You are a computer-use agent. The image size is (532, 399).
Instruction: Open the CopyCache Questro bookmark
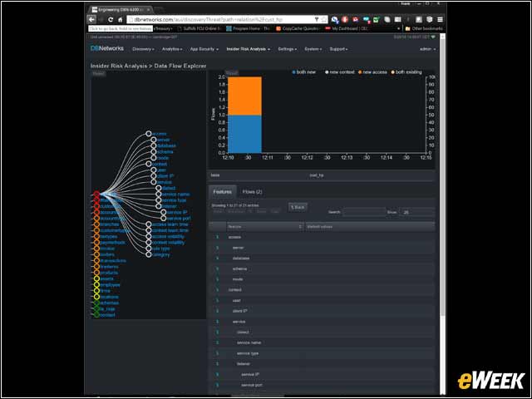(298, 29)
